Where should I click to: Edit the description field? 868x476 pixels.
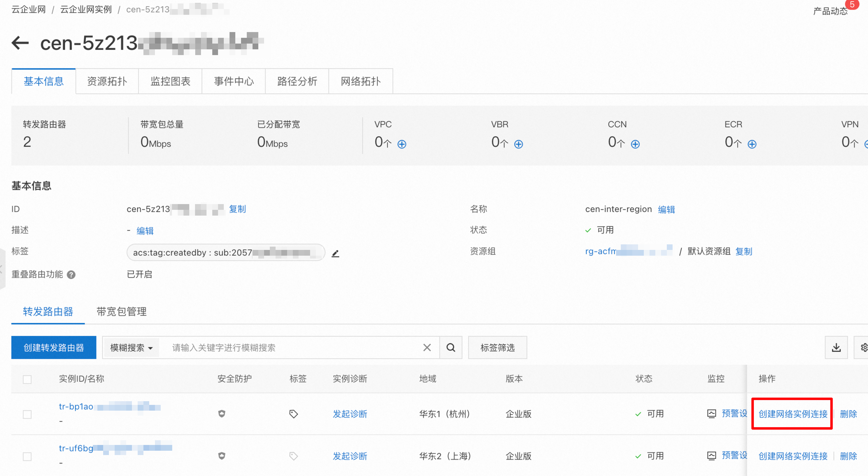click(145, 231)
